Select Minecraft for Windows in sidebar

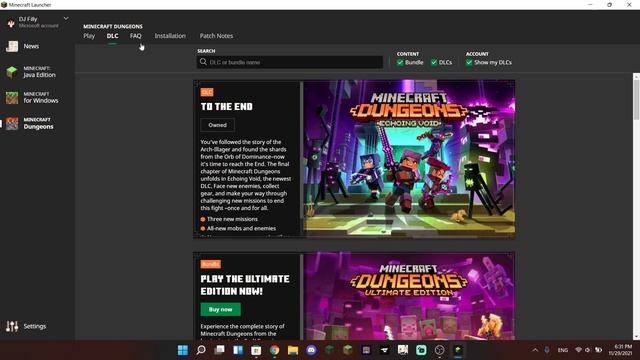tap(32, 98)
